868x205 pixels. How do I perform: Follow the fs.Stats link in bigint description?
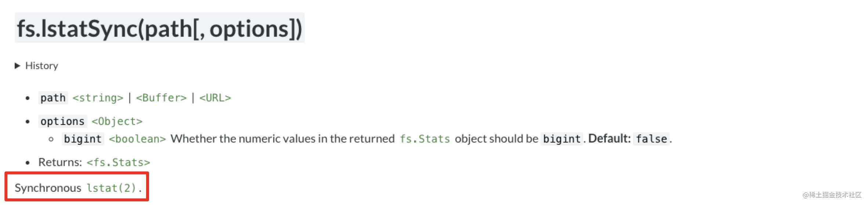pyautogui.click(x=425, y=139)
